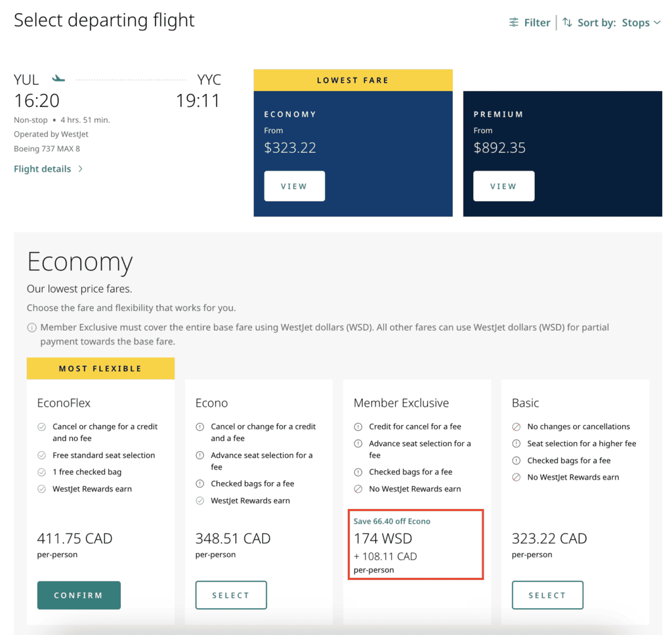View Economy fares from $323.22

click(294, 186)
